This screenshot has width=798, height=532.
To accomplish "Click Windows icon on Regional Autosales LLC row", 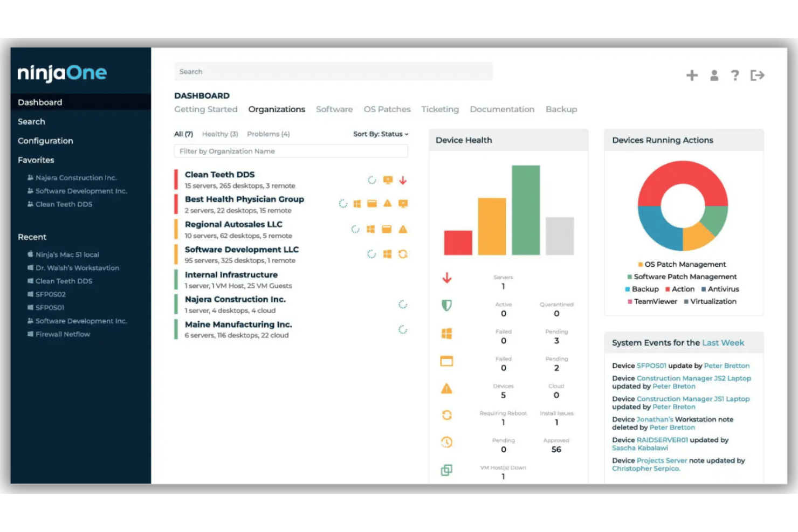I will pos(370,229).
